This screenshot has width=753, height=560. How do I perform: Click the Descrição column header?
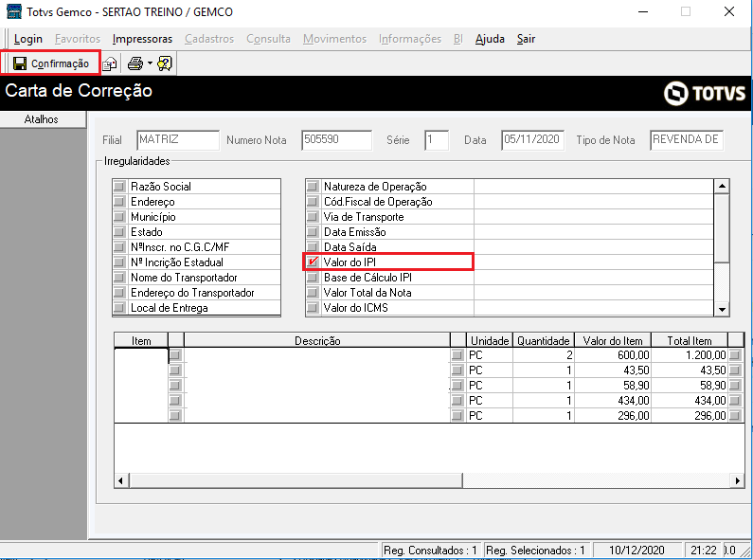pyautogui.click(x=317, y=340)
